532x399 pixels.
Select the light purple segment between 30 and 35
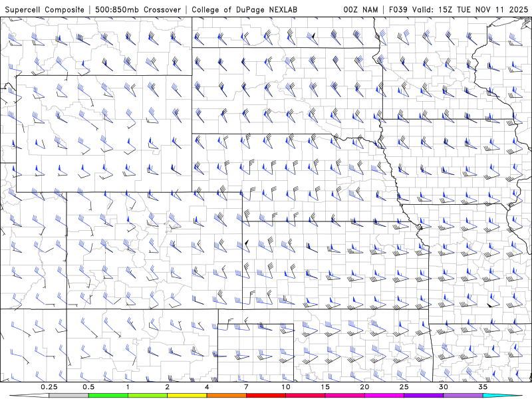point(463,396)
